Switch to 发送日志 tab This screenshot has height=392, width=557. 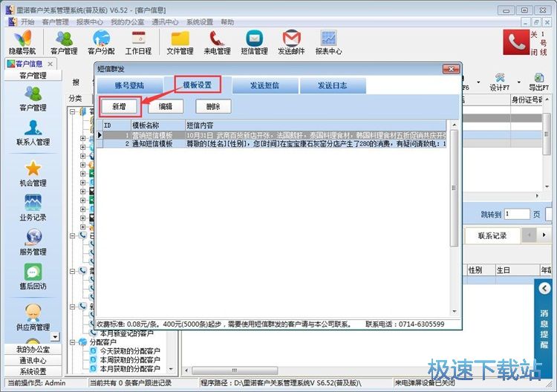point(333,85)
